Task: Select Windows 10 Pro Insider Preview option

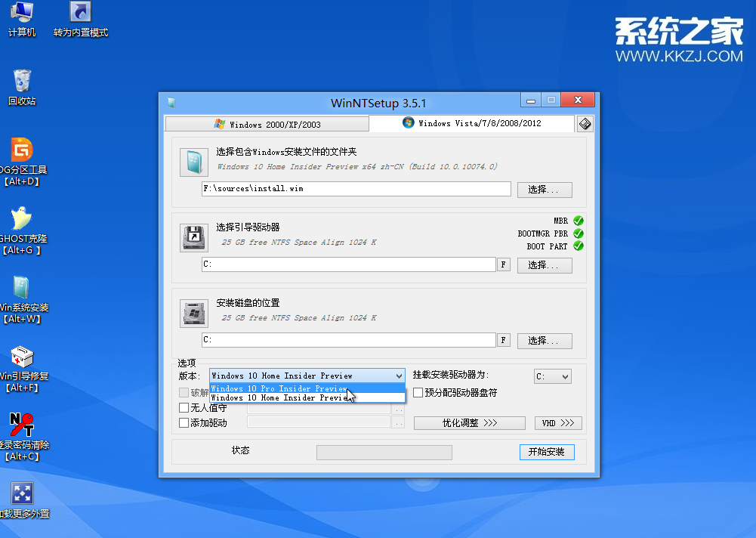Action: tap(307, 388)
